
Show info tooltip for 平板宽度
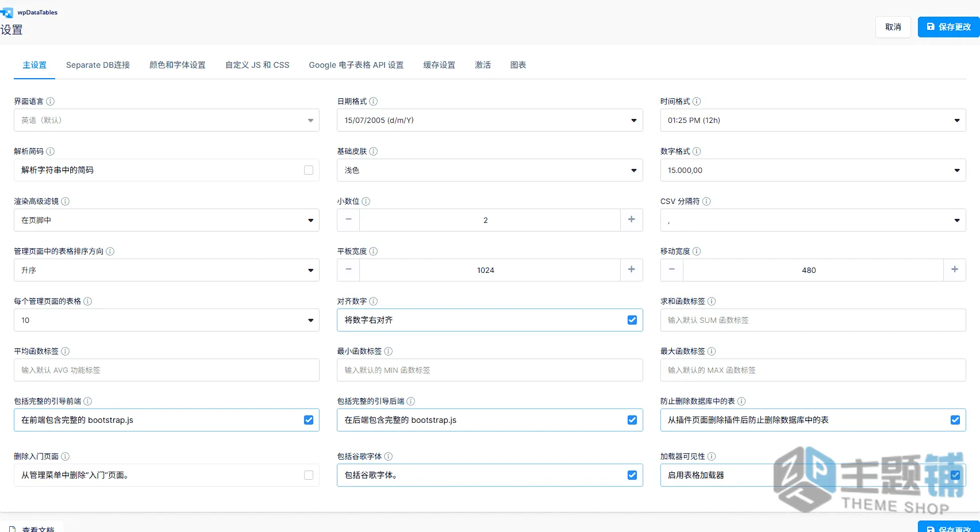click(374, 251)
